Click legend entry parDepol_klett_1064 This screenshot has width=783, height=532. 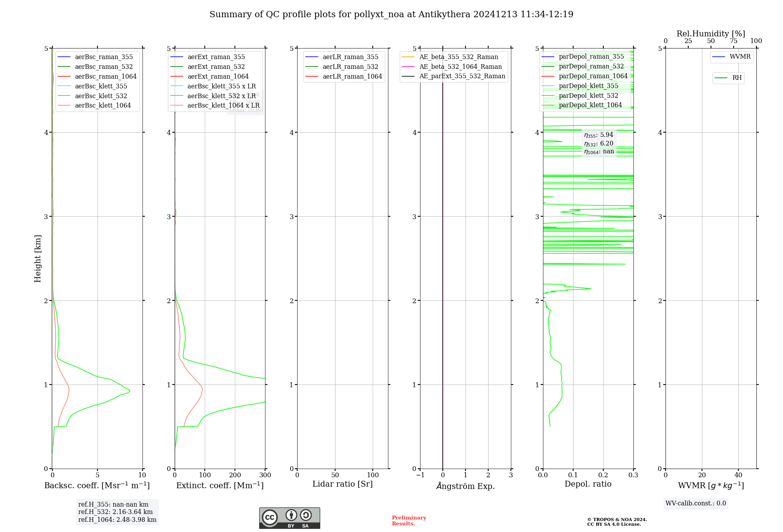[582, 105]
